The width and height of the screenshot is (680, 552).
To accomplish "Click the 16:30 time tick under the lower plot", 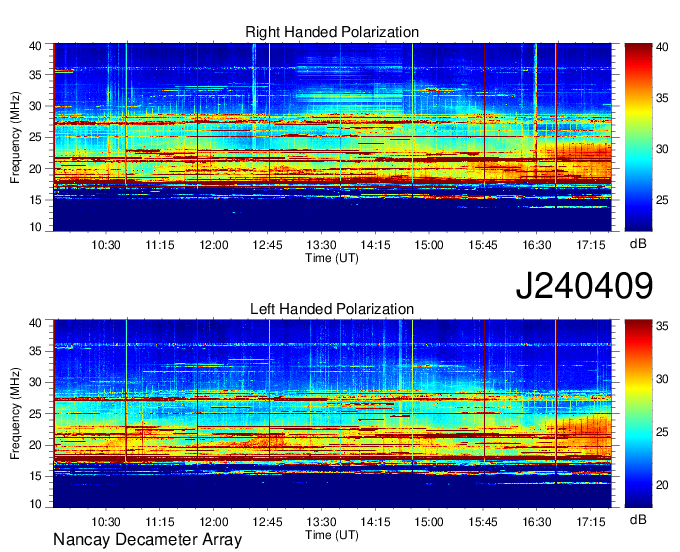I will [537, 522].
